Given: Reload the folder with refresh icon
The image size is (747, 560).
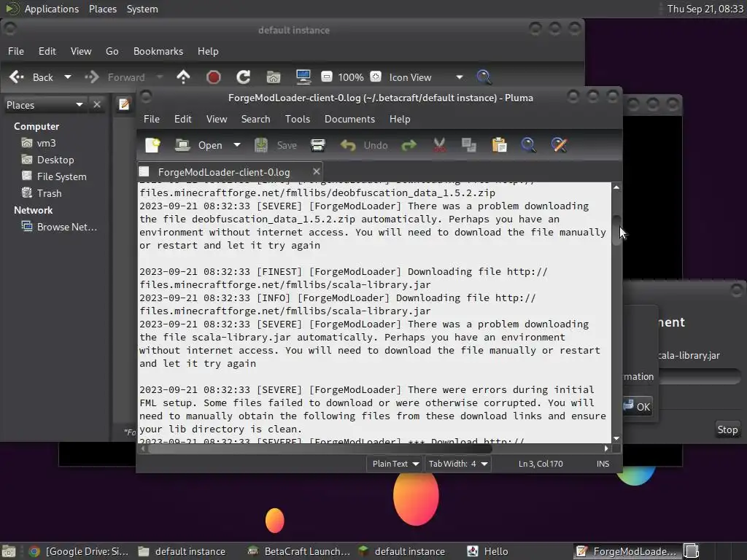Looking at the screenshot, I should pyautogui.click(x=244, y=77).
